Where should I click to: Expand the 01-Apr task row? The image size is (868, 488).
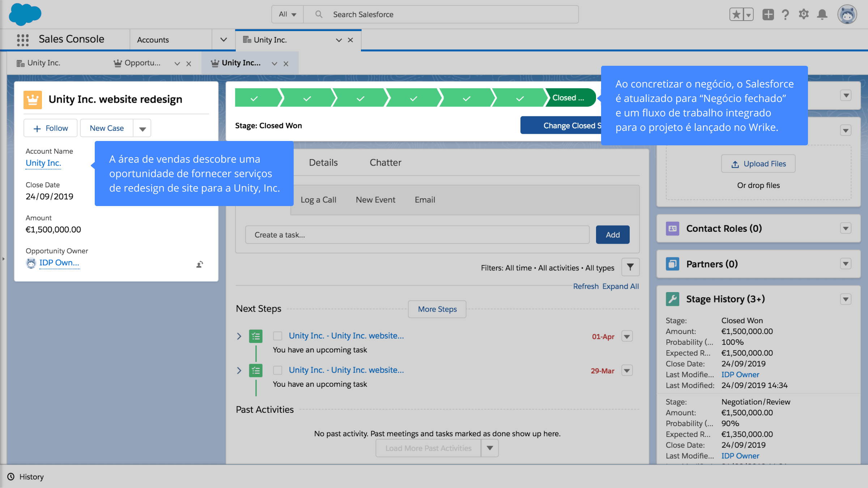pyautogui.click(x=239, y=336)
